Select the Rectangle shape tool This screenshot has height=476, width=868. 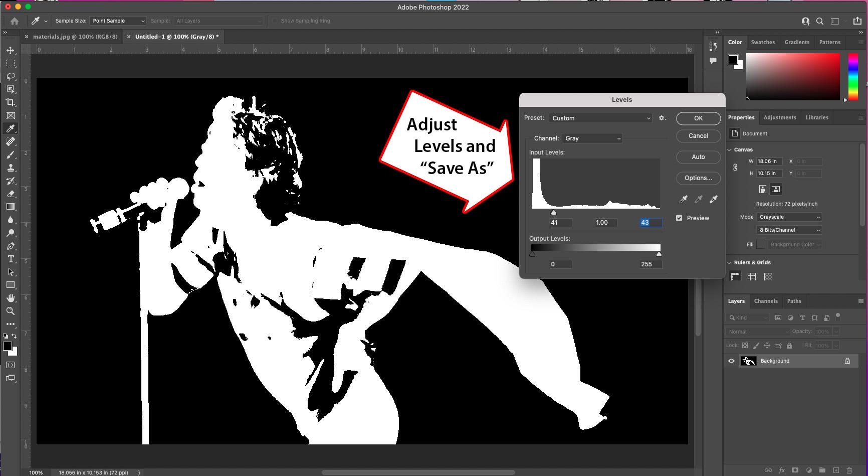point(11,285)
